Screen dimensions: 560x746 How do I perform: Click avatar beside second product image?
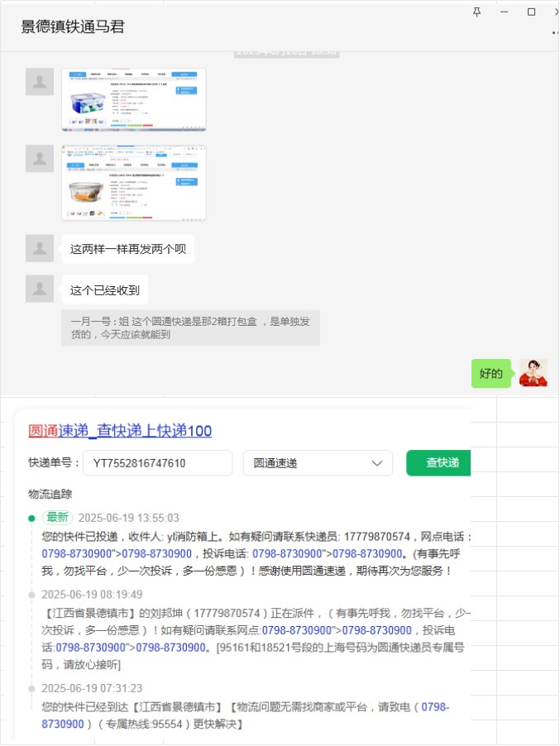[x=40, y=159]
